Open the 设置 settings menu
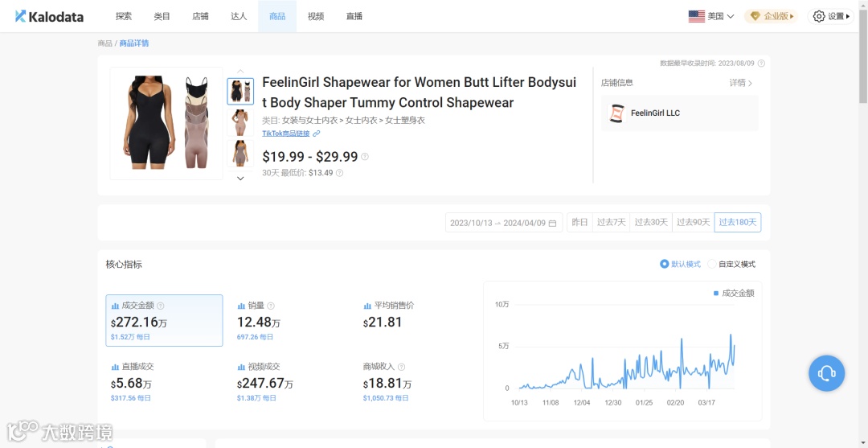This screenshot has height=448, width=868. (830, 17)
